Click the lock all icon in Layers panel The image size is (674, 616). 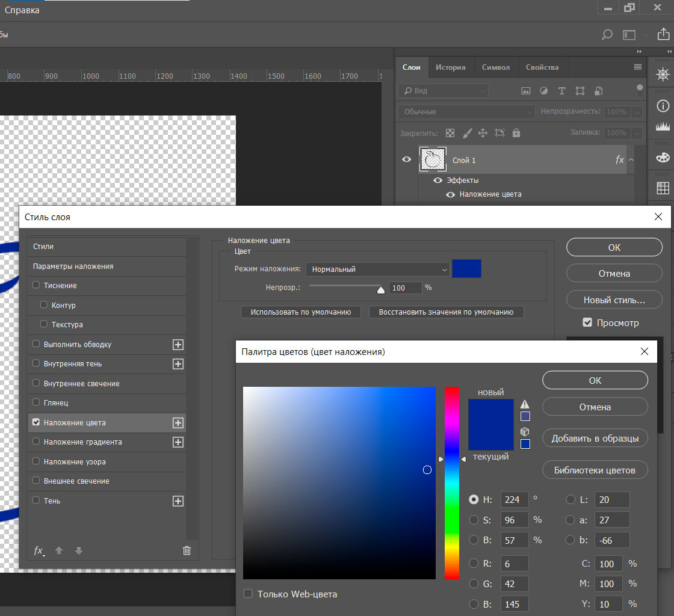click(516, 133)
